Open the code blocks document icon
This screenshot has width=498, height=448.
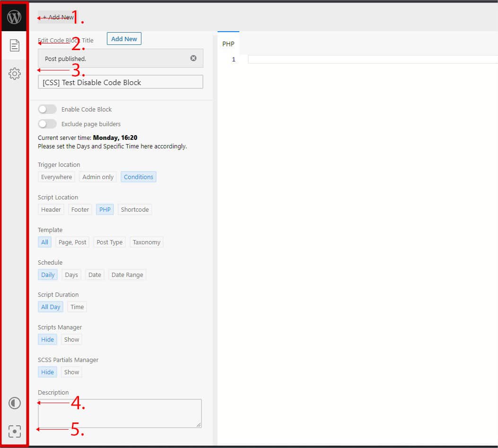14,45
